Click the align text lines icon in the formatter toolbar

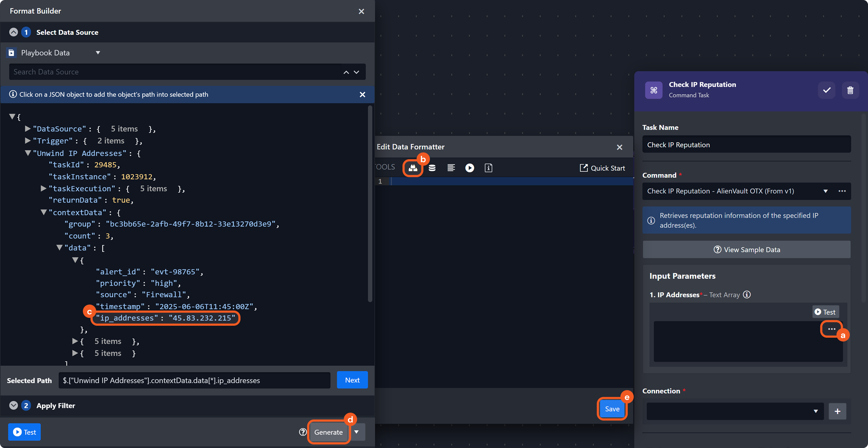[x=451, y=168]
